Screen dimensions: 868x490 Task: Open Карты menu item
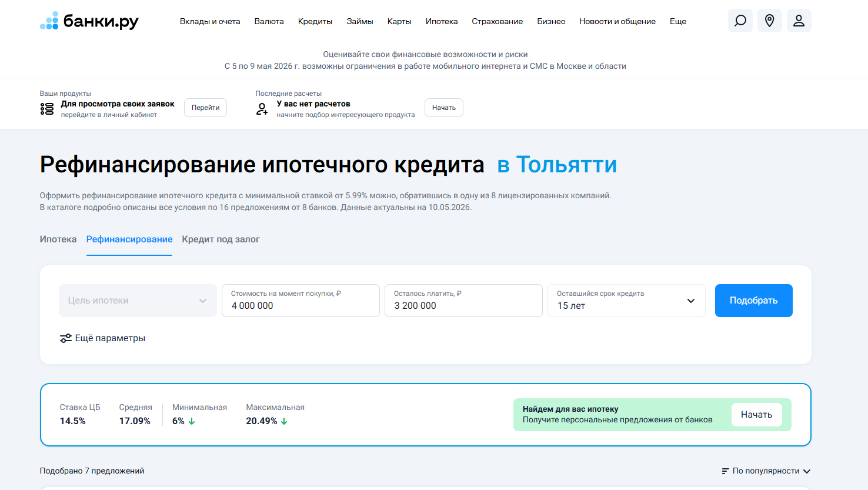399,21
